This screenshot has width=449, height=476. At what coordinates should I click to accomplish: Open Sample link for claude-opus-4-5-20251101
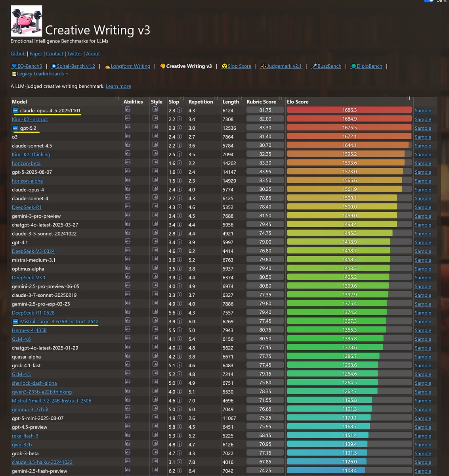[x=423, y=111]
